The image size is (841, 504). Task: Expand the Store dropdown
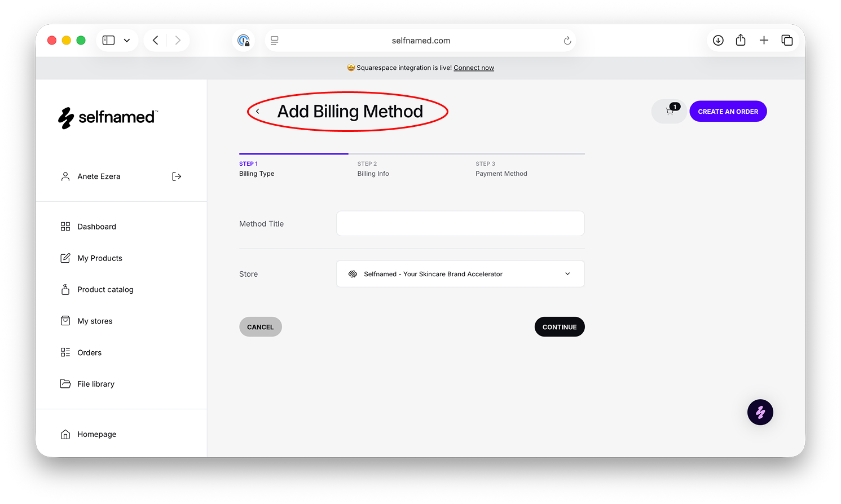click(x=460, y=274)
